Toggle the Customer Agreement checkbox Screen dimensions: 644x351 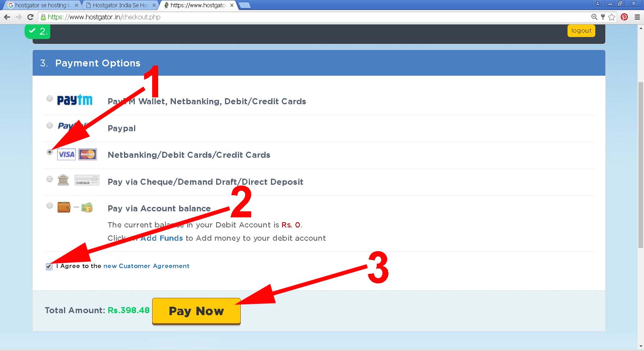pos(49,266)
